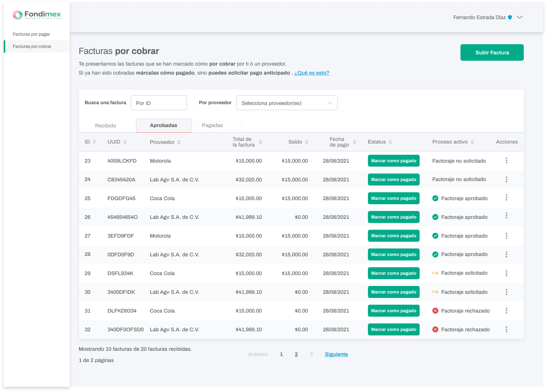Switch to Recibido tab

tap(106, 126)
